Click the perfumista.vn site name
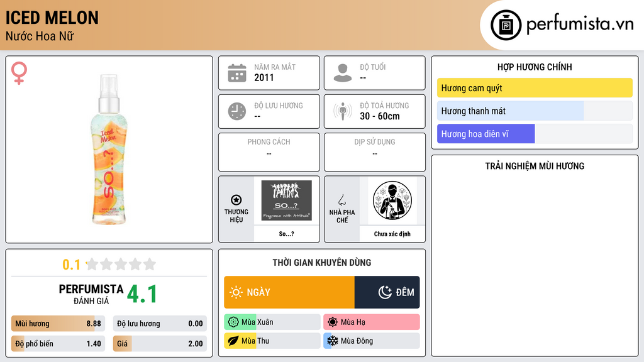This screenshot has width=644, height=362. (580, 25)
